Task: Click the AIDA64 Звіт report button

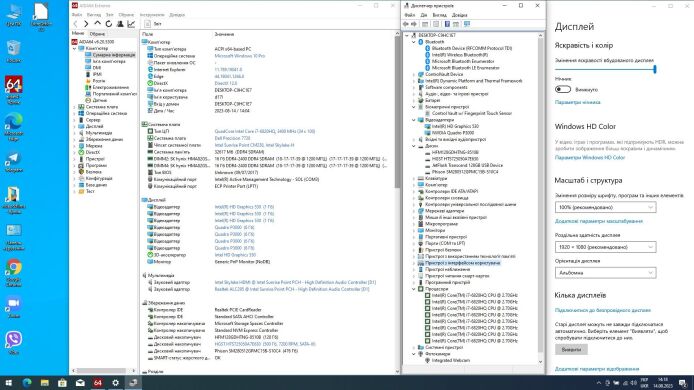Action: click(153, 24)
